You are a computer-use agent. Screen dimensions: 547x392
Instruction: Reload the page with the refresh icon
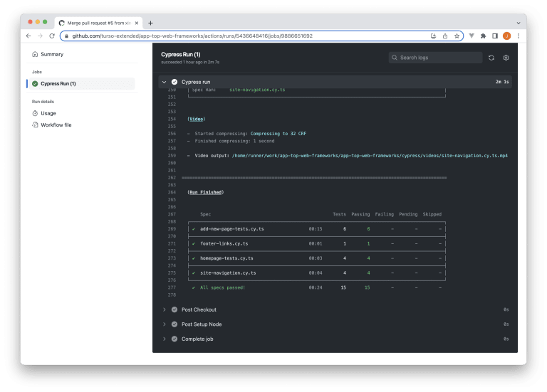pyautogui.click(x=52, y=36)
